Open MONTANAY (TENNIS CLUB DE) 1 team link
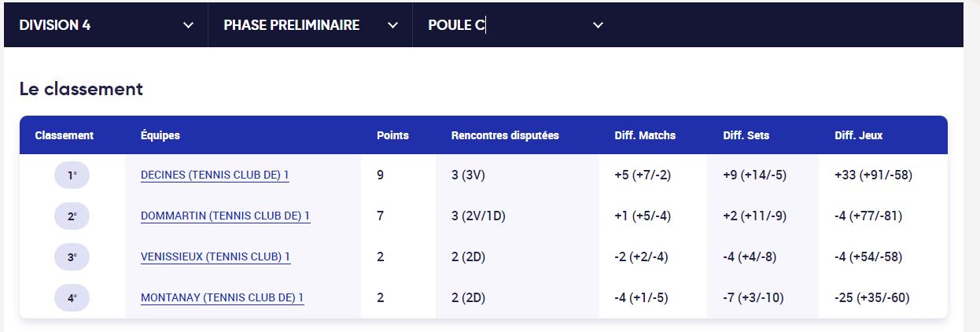 tap(222, 297)
